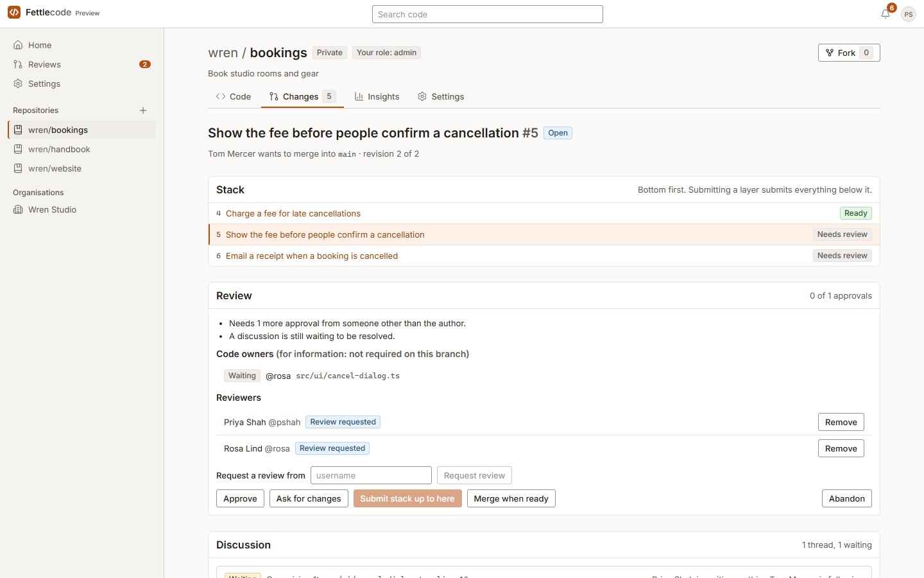Click the Wren Studio organisation icon
This screenshot has height=578, width=924.
click(x=18, y=209)
